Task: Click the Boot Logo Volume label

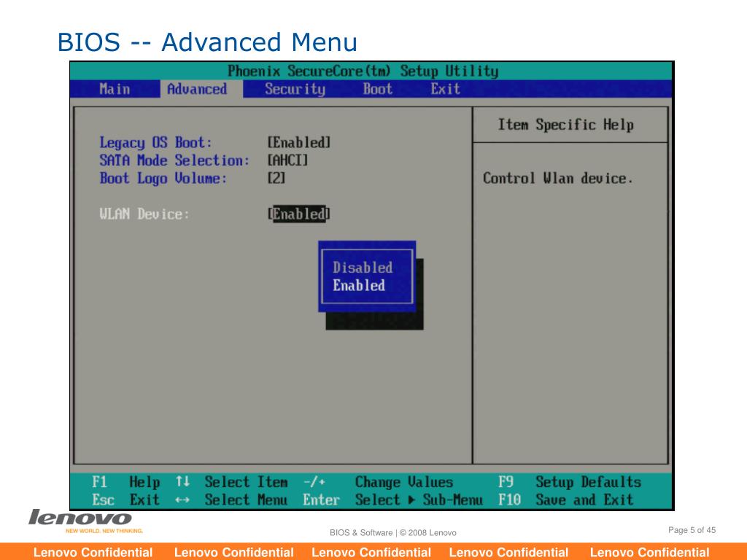Action: pos(163,179)
